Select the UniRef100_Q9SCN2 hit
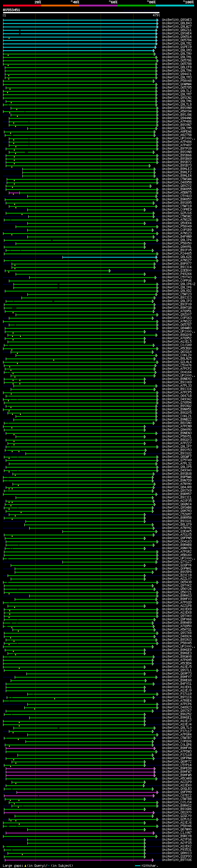 [x=177, y=98]
